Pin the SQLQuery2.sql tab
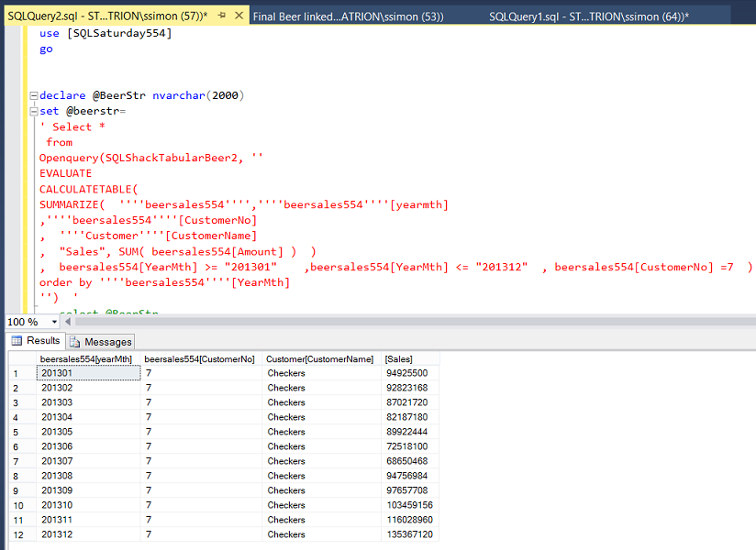Image resolution: width=756 pixels, height=550 pixels. [x=222, y=16]
